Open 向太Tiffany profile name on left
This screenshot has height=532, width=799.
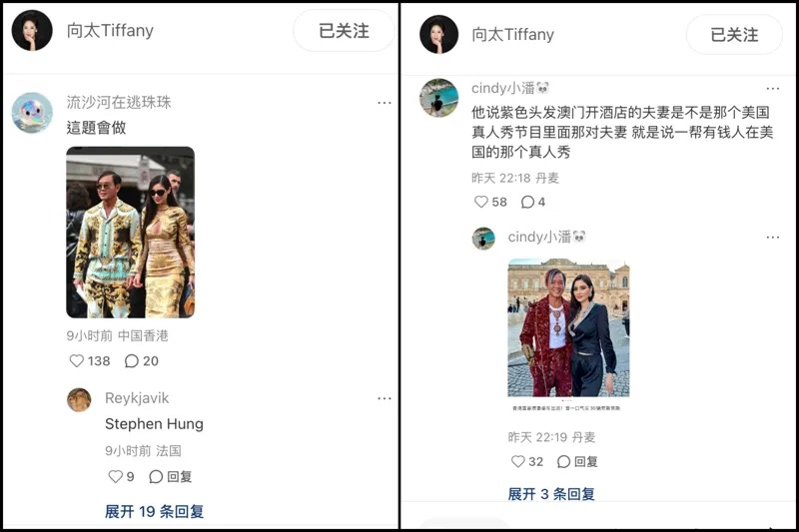pyautogui.click(x=110, y=31)
